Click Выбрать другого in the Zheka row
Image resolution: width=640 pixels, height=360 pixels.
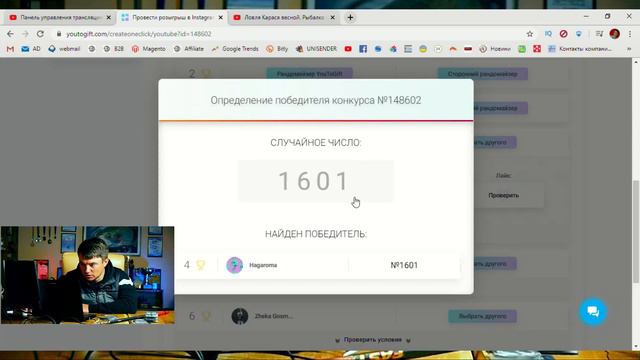point(482,316)
